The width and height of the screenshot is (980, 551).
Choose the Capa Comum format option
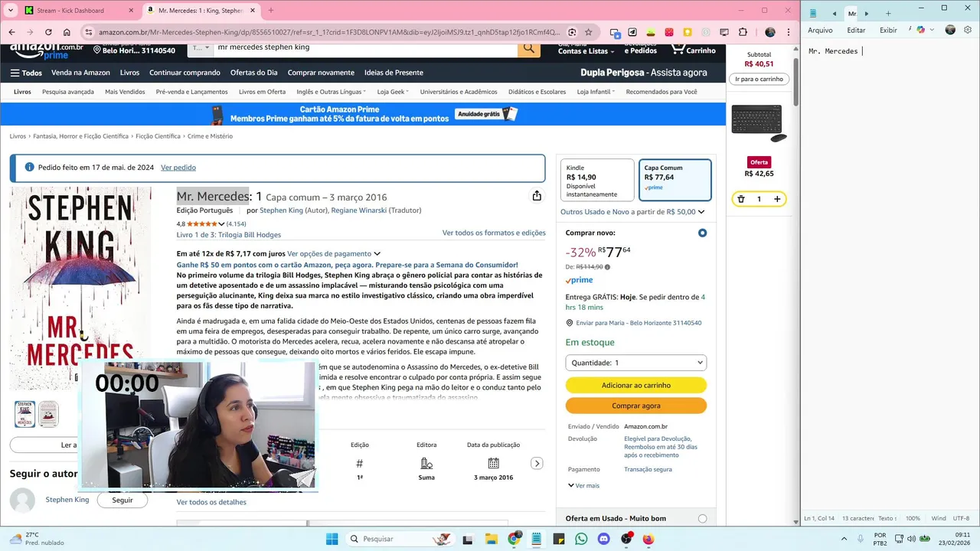[675, 180]
